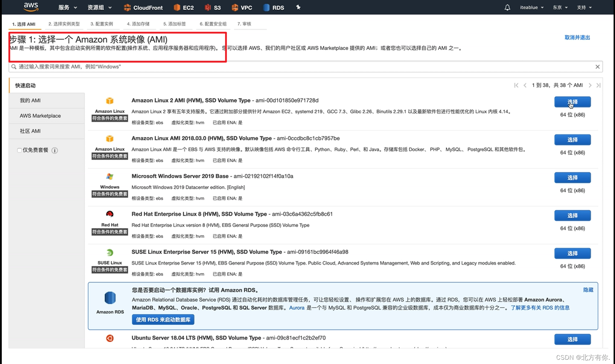
Task: Expand the 服务 (Services) menu
Action: pyautogui.click(x=68, y=7)
